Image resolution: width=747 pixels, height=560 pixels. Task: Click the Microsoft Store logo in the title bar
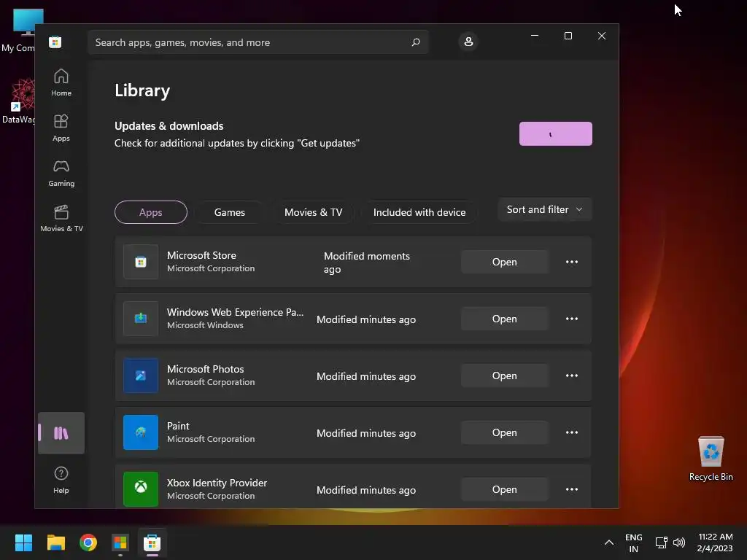55,42
